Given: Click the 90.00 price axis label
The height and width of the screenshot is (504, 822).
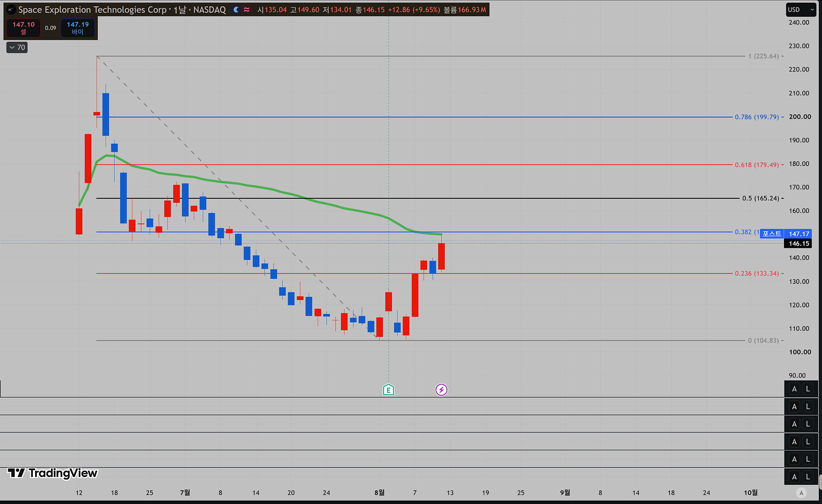Looking at the screenshot, I should (797, 376).
